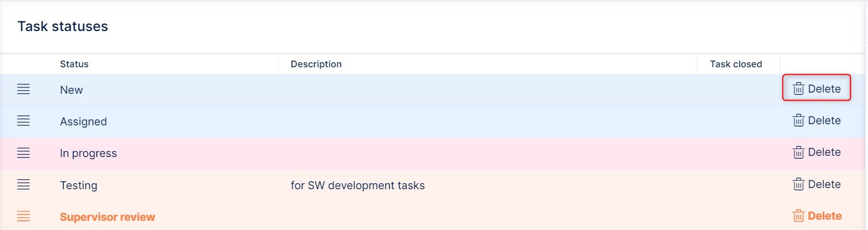Click the Status column header

click(x=74, y=64)
